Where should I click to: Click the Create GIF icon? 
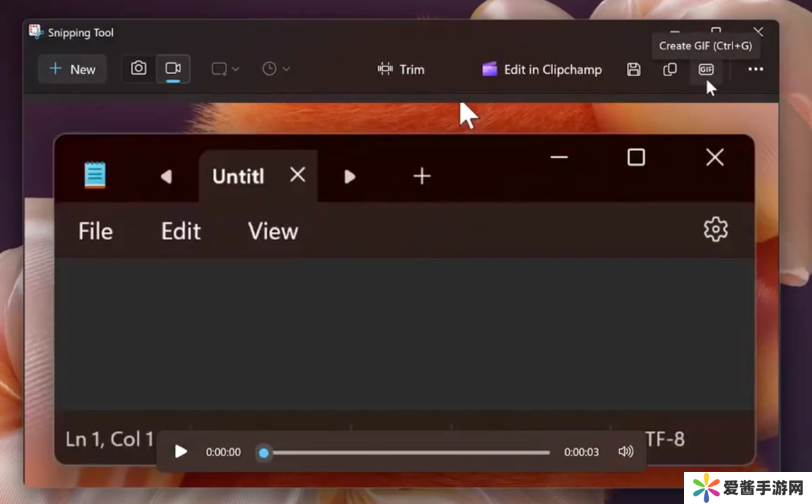[706, 69]
